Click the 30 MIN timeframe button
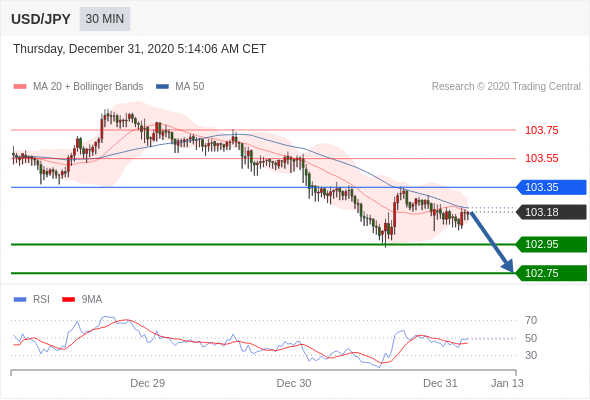Viewport: 590px width, 400px height. (x=105, y=19)
